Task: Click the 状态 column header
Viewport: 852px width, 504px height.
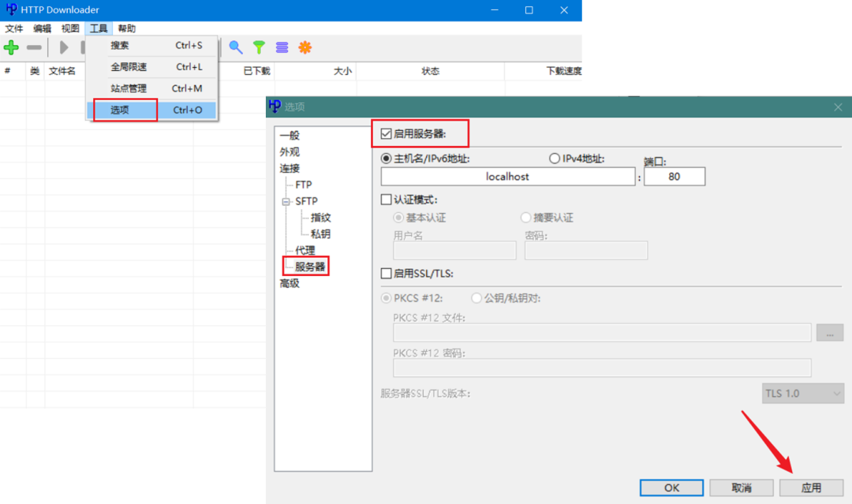Action: point(431,71)
